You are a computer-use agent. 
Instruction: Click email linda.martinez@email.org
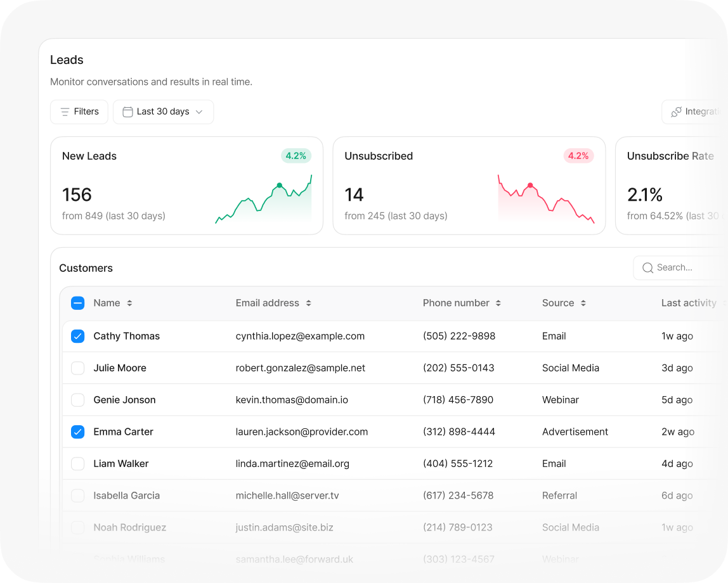(292, 464)
